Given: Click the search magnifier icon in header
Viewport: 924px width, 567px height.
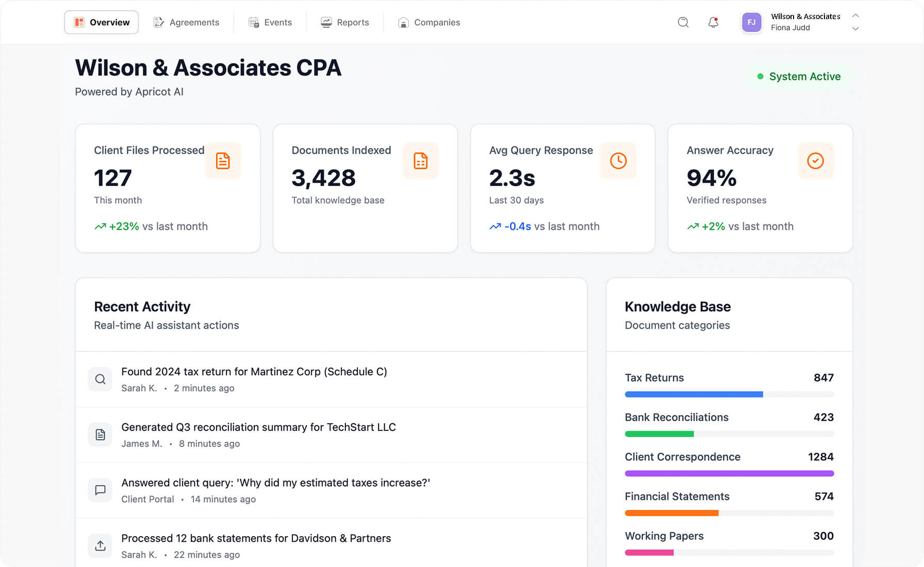Looking at the screenshot, I should (683, 22).
